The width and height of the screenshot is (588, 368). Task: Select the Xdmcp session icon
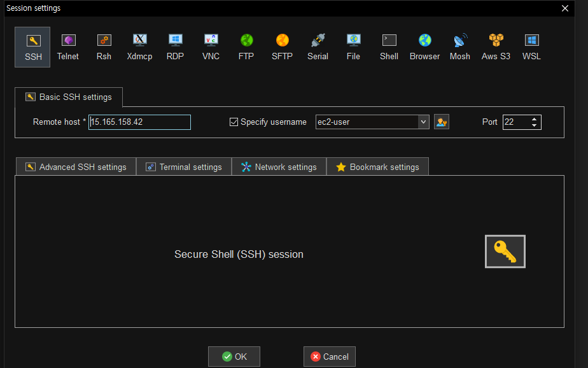point(139,47)
